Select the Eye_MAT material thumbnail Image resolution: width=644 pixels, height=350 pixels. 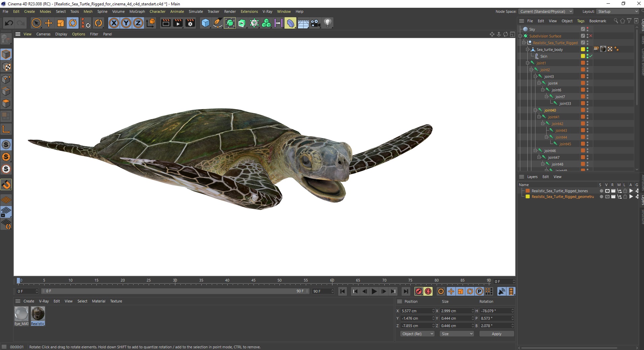click(x=21, y=314)
